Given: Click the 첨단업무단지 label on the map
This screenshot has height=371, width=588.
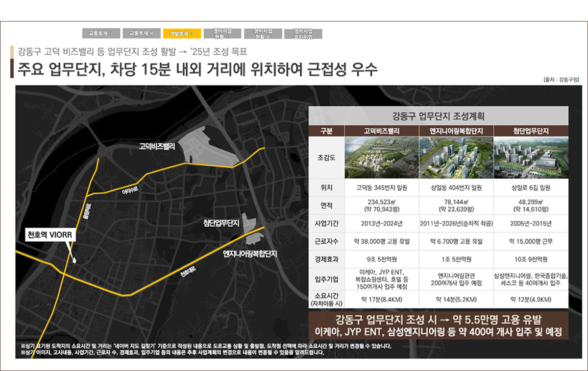Looking at the screenshot, I should [x=221, y=223].
